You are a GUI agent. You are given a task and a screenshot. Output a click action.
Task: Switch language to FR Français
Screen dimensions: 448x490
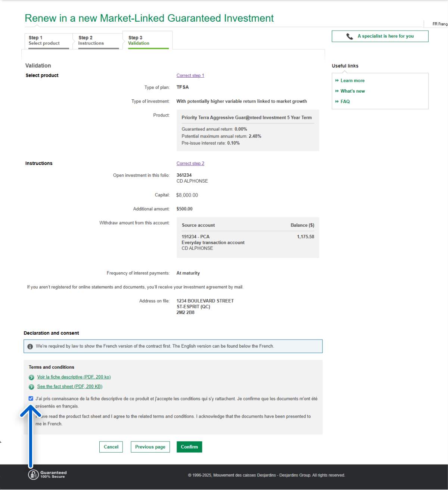click(439, 24)
